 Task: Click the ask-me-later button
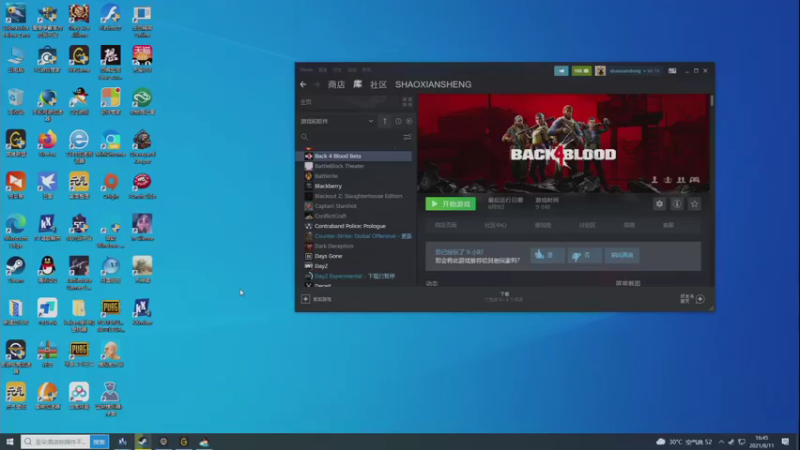[x=622, y=255]
